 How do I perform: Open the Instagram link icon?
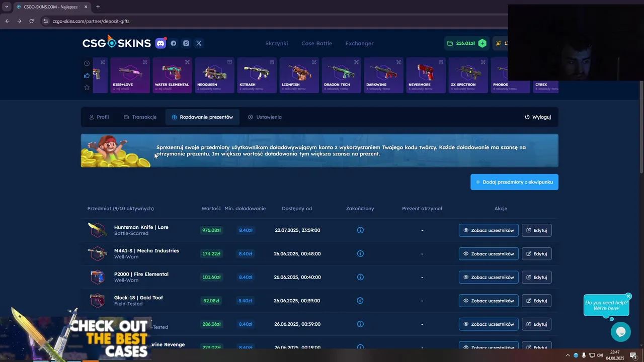[x=186, y=43]
